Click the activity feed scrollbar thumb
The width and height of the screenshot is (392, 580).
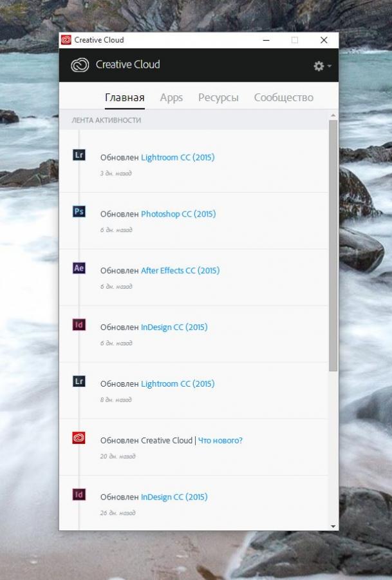tap(333, 246)
